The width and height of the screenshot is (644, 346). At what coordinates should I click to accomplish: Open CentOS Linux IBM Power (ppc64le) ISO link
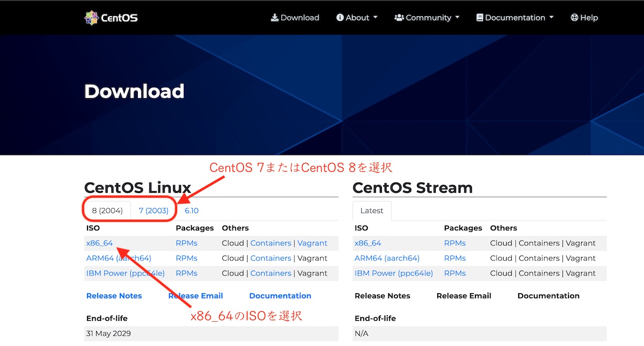125,274
